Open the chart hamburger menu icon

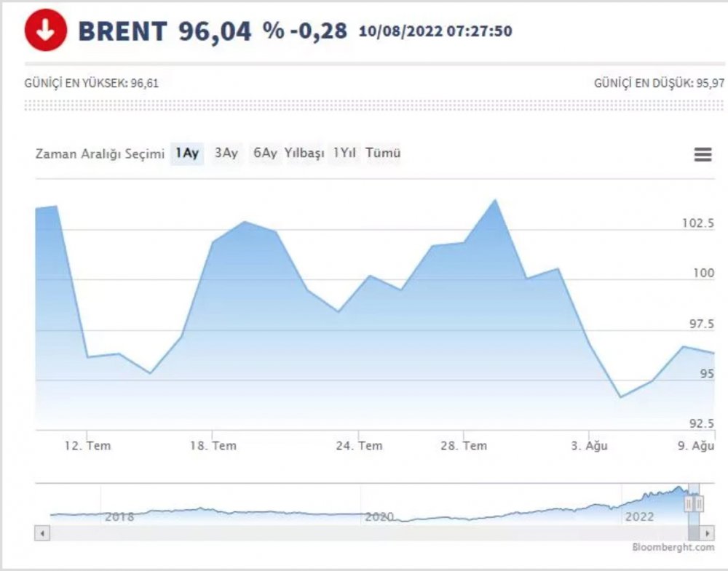(701, 154)
